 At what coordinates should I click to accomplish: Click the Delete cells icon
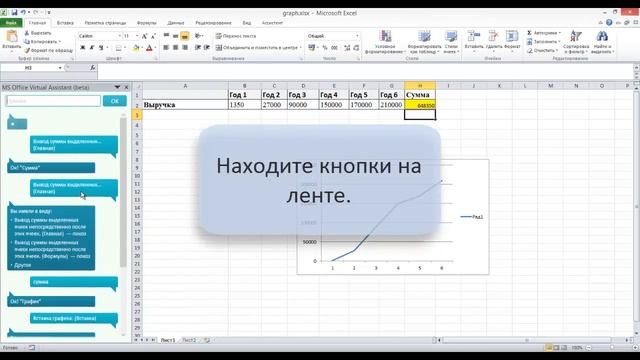click(x=493, y=36)
